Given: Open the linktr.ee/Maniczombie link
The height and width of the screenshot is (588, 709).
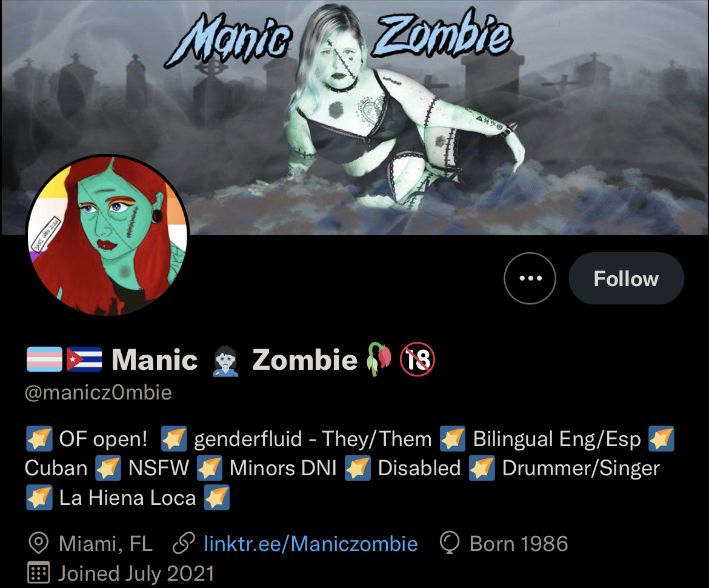Looking at the screenshot, I should point(311,544).
